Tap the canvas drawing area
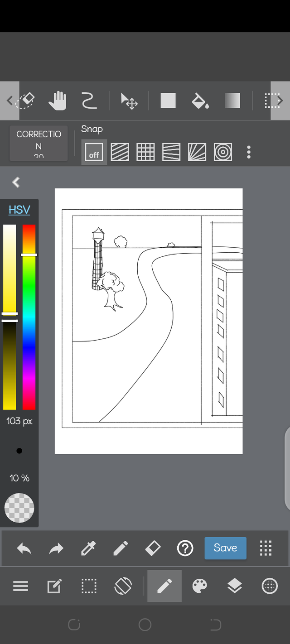 (149, 321)
